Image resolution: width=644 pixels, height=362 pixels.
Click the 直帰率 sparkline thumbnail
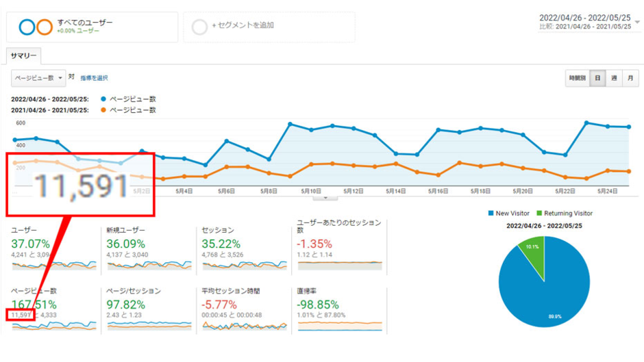click(x=340, y=326)
